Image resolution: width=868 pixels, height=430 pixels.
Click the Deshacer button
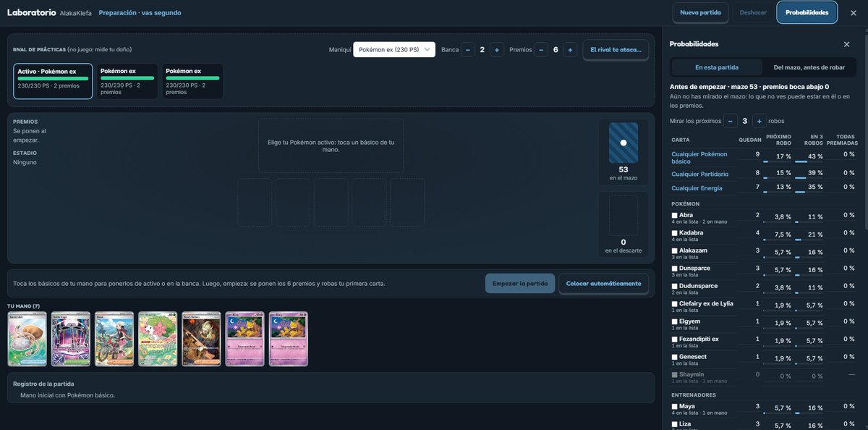(x=753, y=12)
